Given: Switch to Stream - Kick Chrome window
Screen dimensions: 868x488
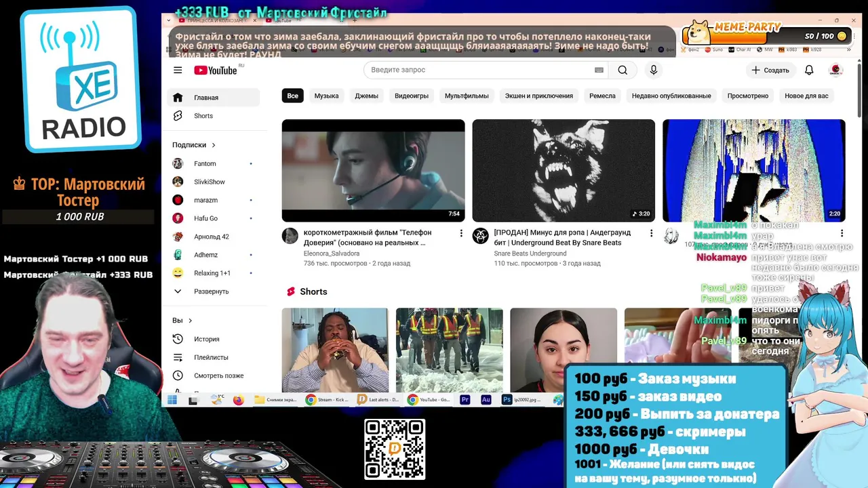Looking at the screenshot, I should [x=328, y=400].
